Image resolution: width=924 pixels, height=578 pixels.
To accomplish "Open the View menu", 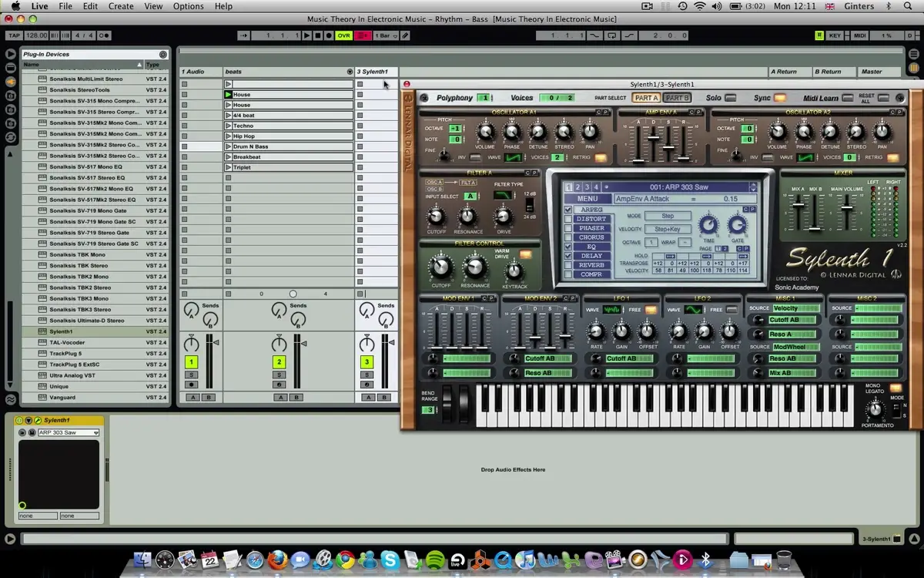I will 153,6.
